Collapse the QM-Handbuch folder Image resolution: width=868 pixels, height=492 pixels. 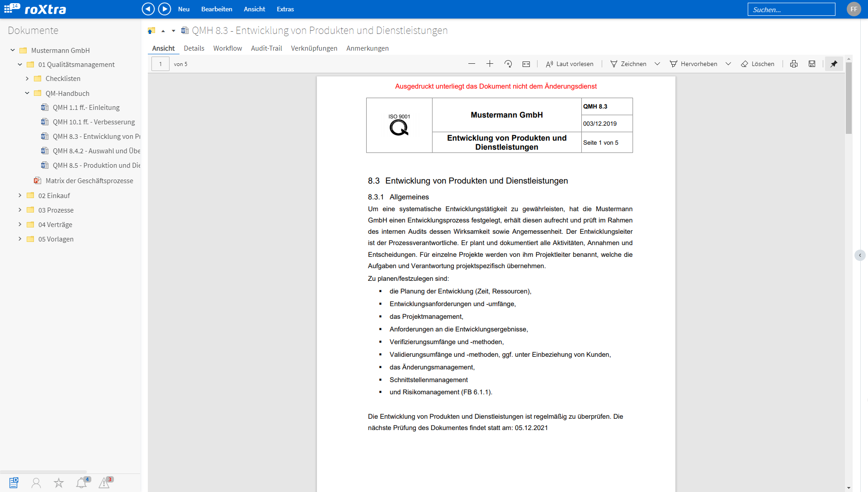click(27, 93)
